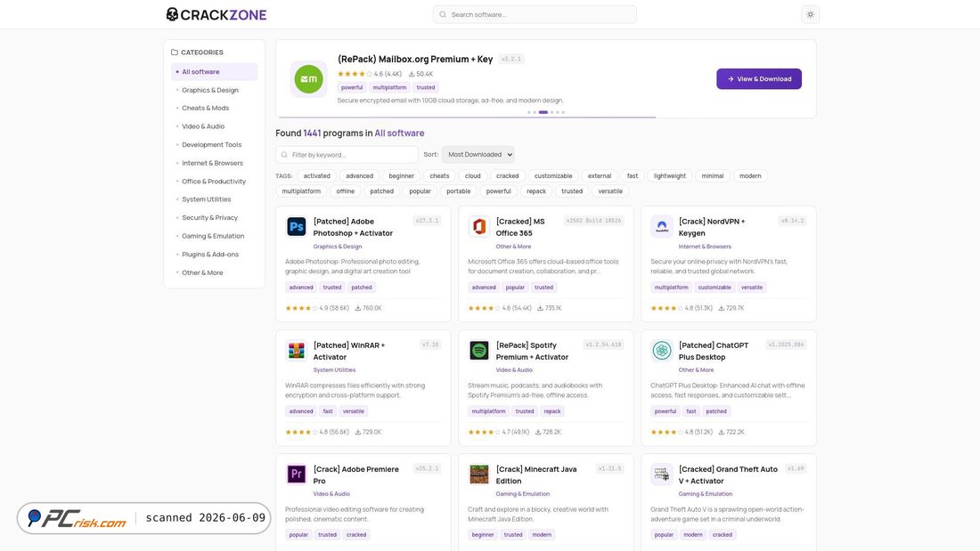Click the View & Download button

click(759, 78)
